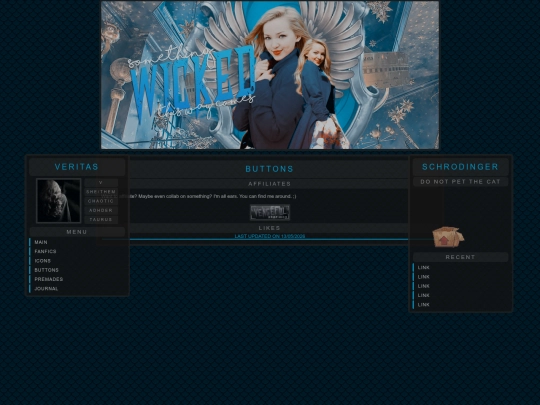Click the 'You can find me around' sentence

pyautogui.click(x=268, y=196)
